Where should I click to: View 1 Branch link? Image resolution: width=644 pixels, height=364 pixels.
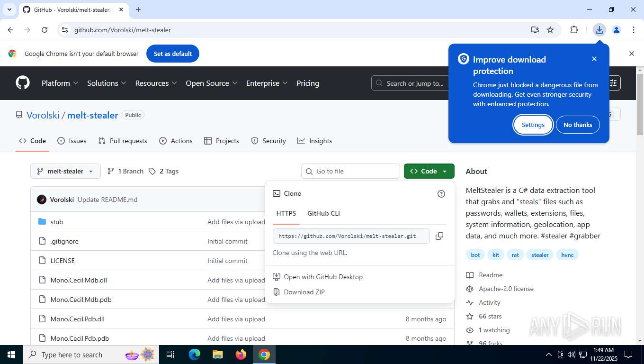click(x=125, y=171)
